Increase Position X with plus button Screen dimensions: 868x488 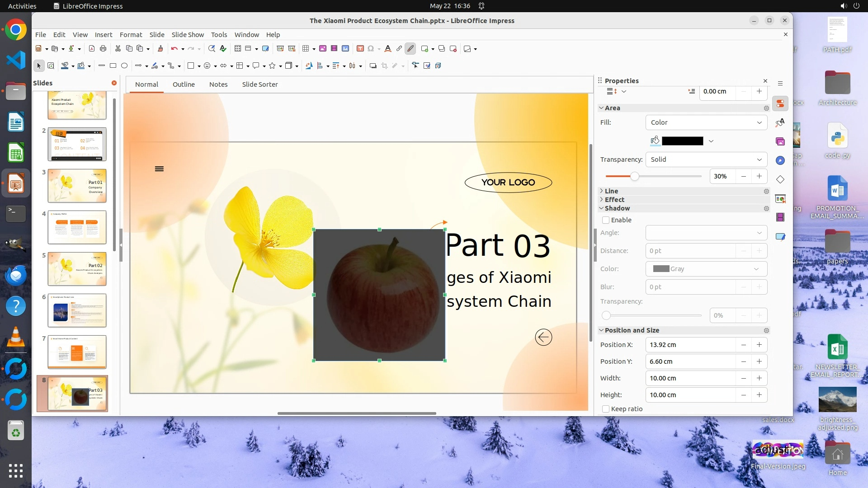pos(759,345)
